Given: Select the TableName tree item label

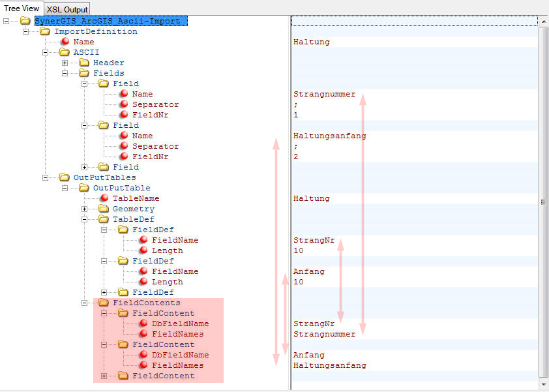Looking at the screenshot, I should 136,198.
